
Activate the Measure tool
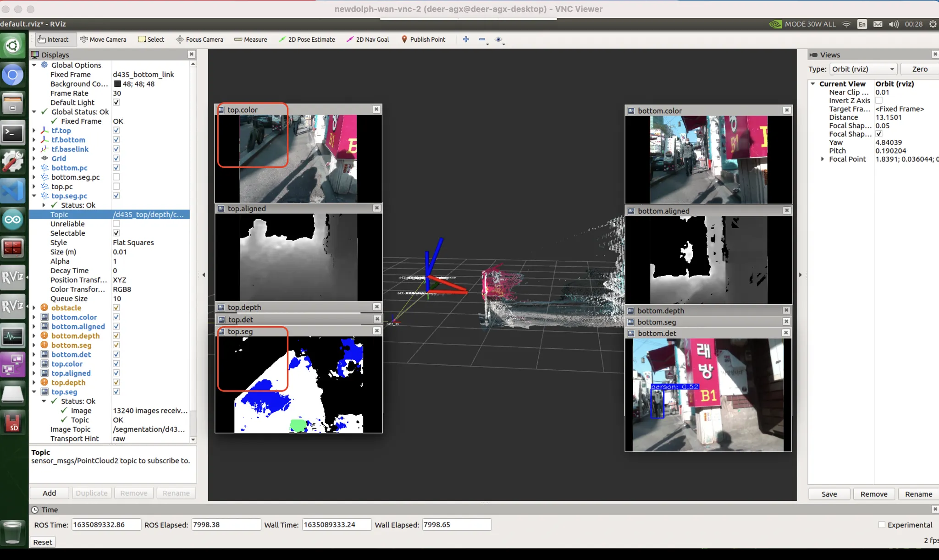coord(250,39)
